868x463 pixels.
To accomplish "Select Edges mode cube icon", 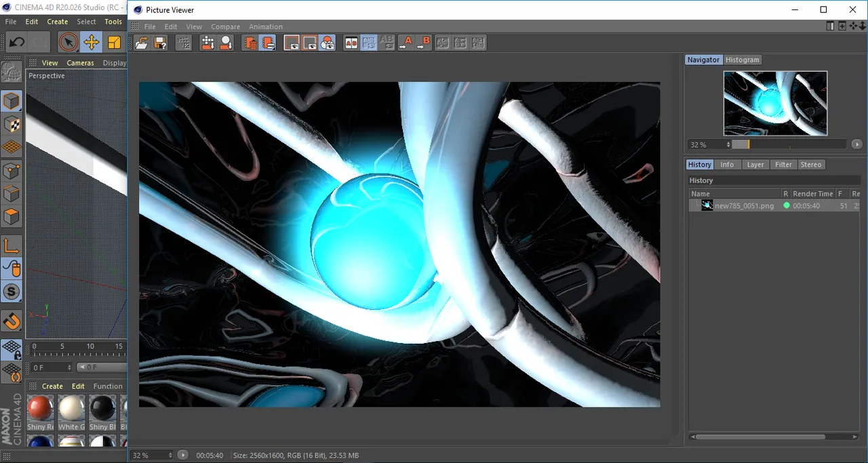I will [12, 194].
